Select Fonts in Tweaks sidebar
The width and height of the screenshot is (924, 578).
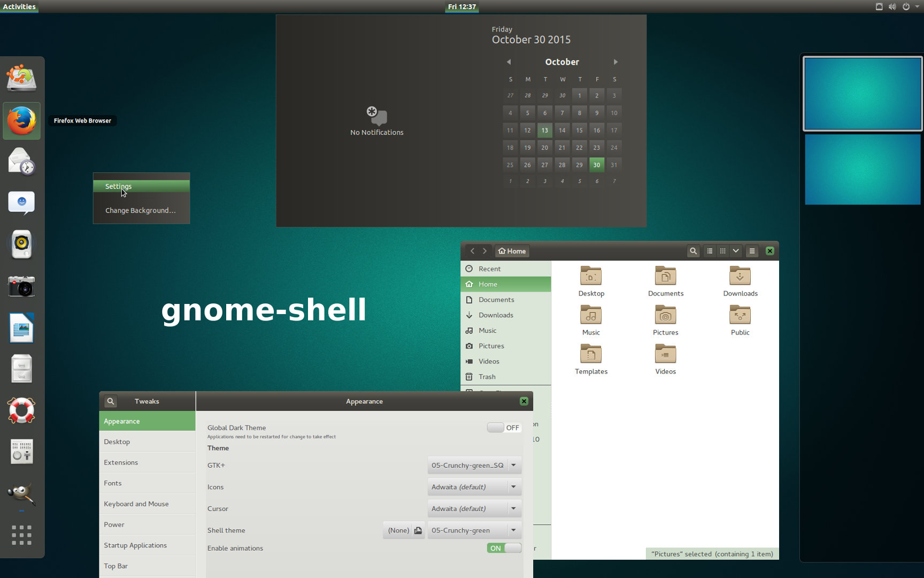coord(147,483)
